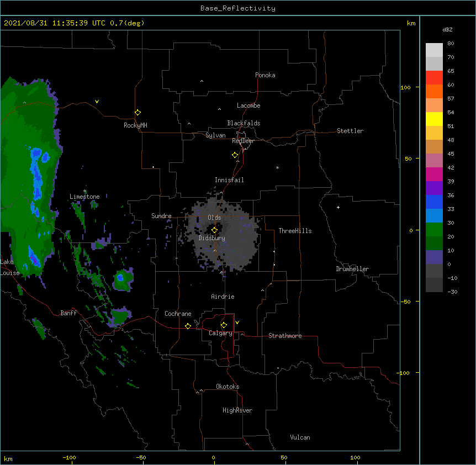Click the Drumheller town label
Viewport: 476px width, 465px height.
tap(352, 269)
